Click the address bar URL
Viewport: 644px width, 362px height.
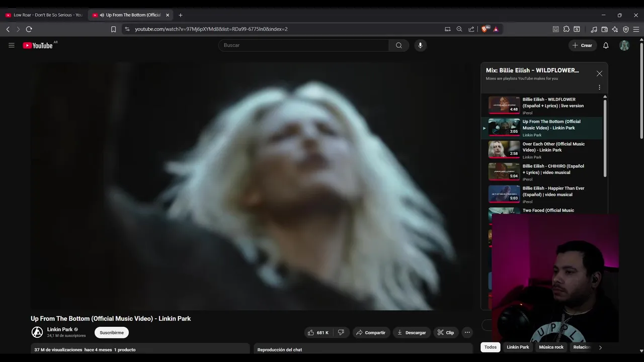[x=211, y=29]
